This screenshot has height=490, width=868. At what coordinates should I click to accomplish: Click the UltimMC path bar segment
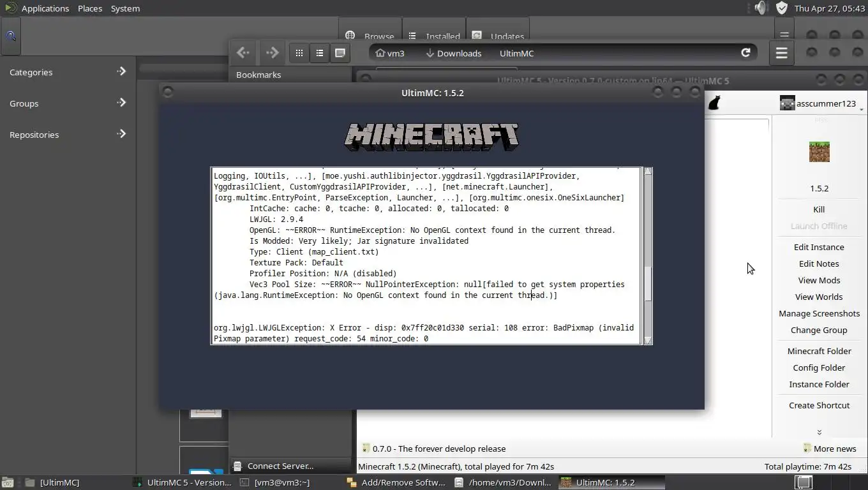516,53
